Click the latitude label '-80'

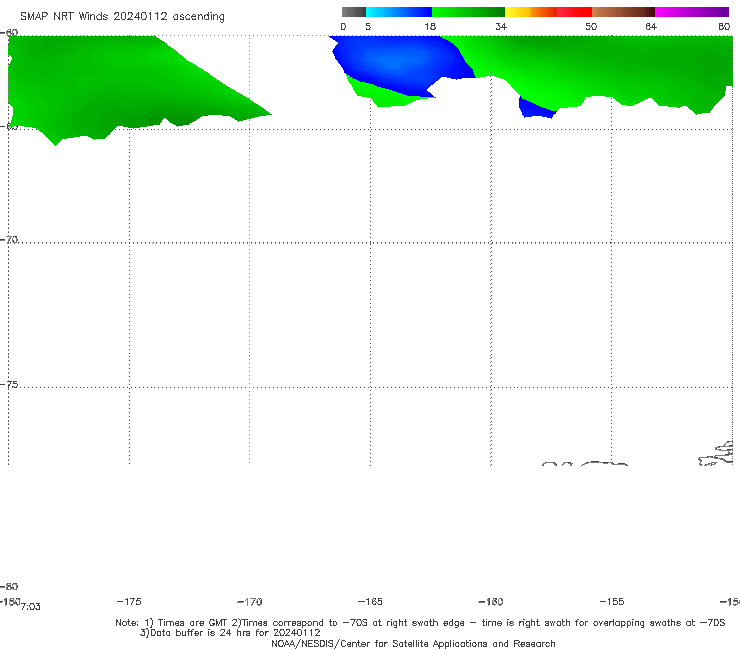[9, 586]
